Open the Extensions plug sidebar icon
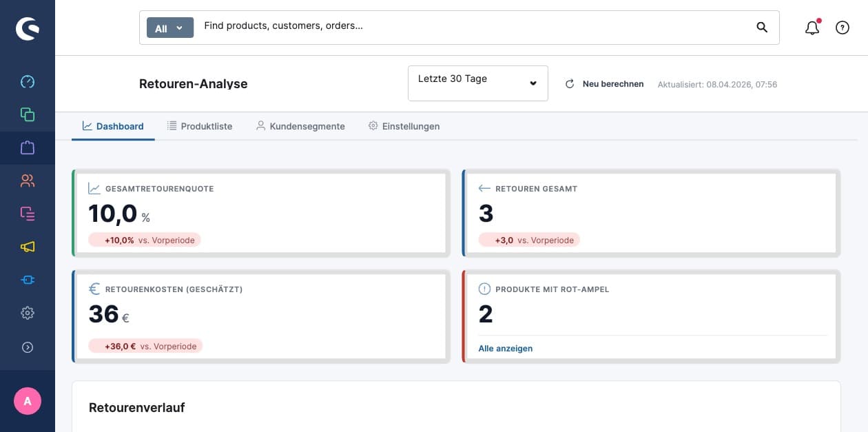Viewport: 868px width, 432px height. pos(28,280)
